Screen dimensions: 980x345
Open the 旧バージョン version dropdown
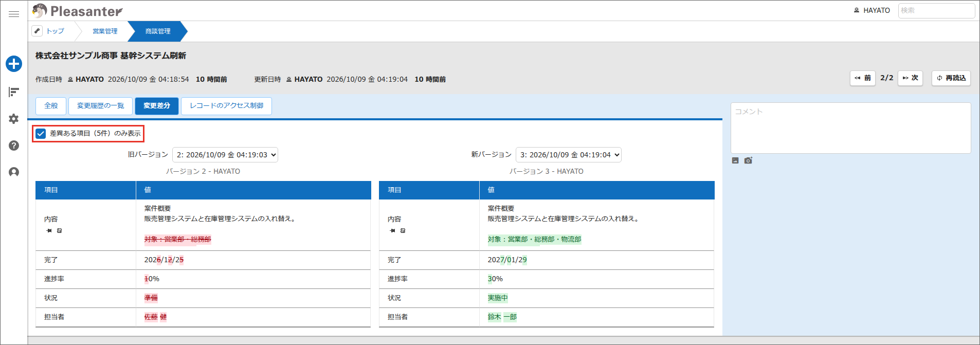[x=225, y=155]
